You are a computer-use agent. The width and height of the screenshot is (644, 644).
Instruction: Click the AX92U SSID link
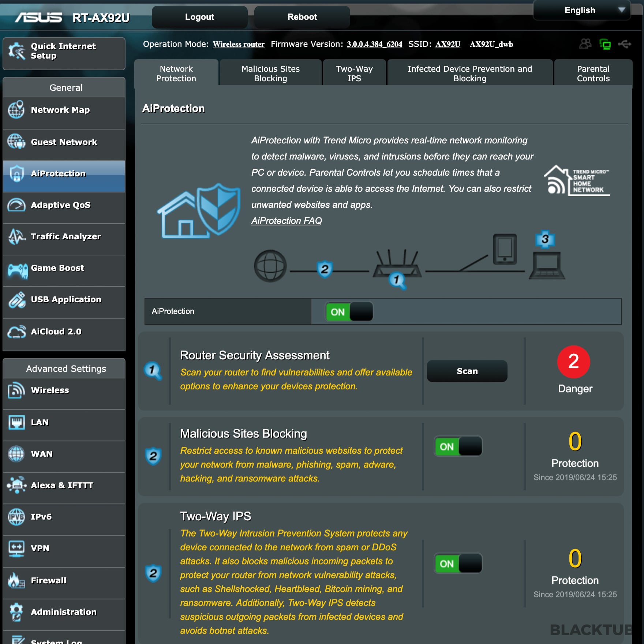448,44
